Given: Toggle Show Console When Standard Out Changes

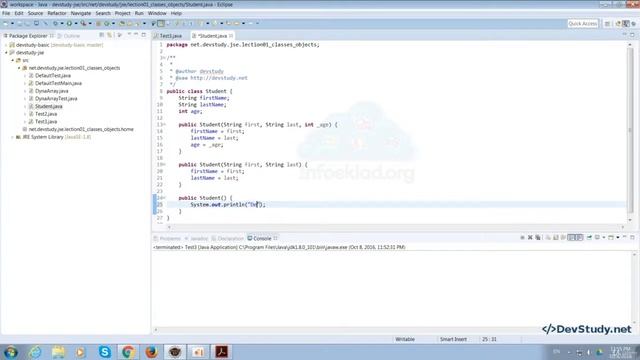Looking at the screenshot, I should point(571,238).
